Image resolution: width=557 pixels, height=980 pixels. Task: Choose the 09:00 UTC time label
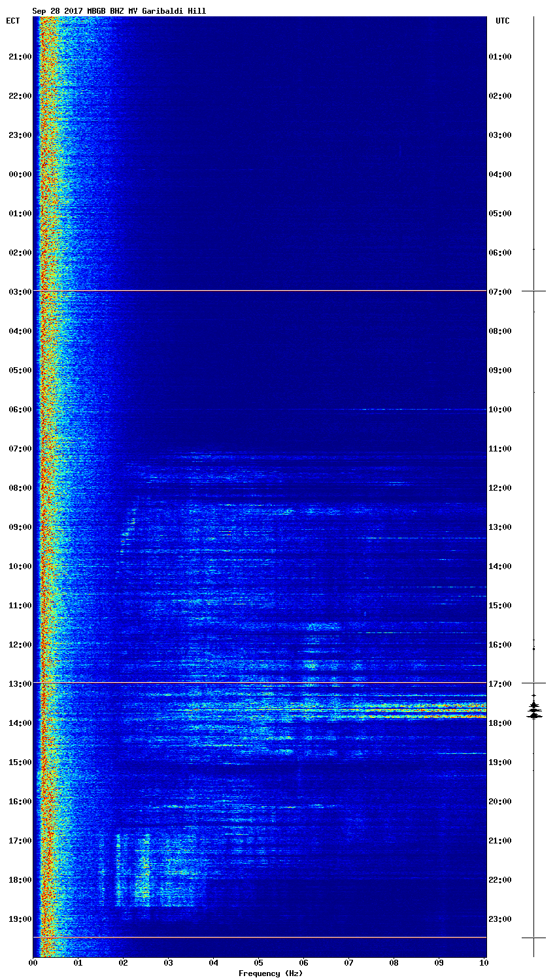coord(500,370)
